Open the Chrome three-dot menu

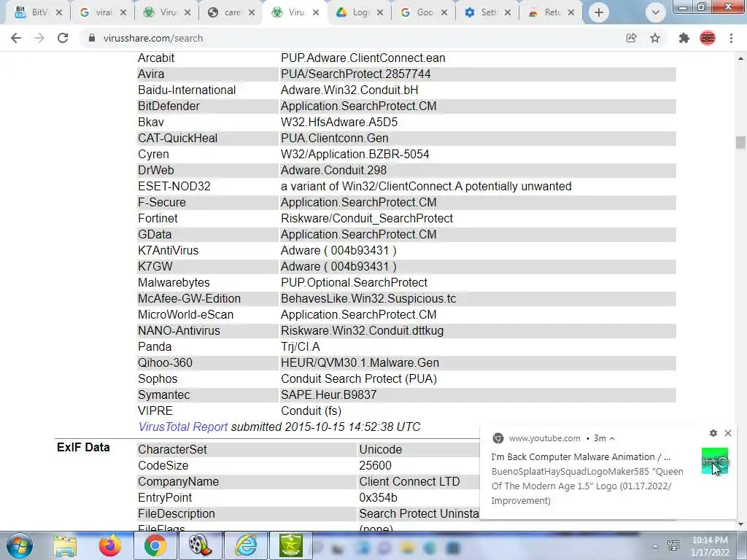pyautogui.click(x=731, y=38)
